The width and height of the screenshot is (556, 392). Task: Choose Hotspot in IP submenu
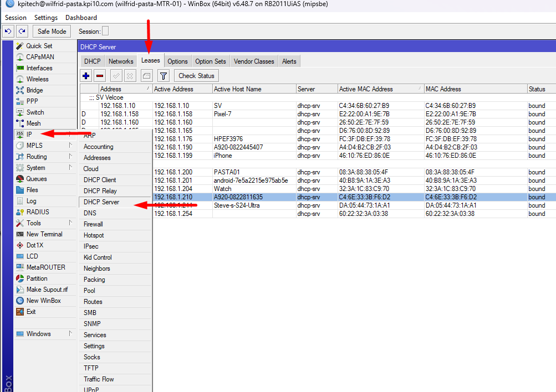[115, 235]
